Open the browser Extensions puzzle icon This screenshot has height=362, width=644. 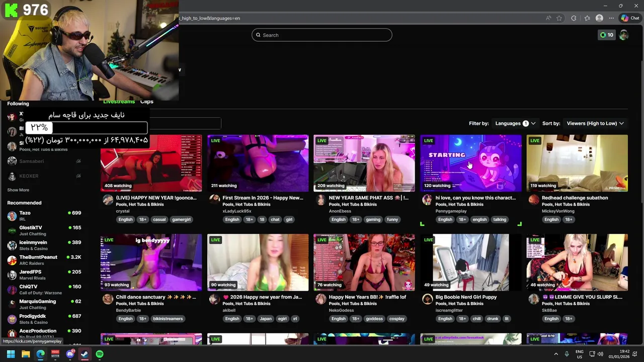click(574, 18)
